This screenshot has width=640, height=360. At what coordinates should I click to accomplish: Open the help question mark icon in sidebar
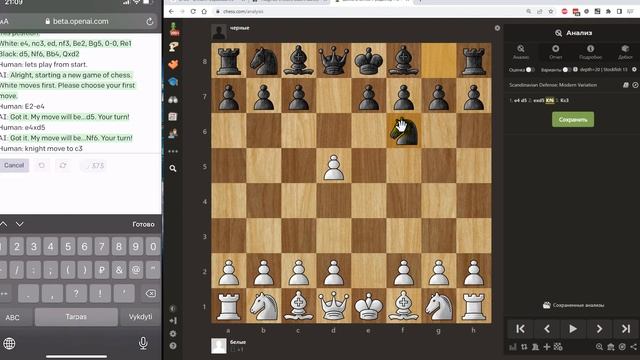173,346
